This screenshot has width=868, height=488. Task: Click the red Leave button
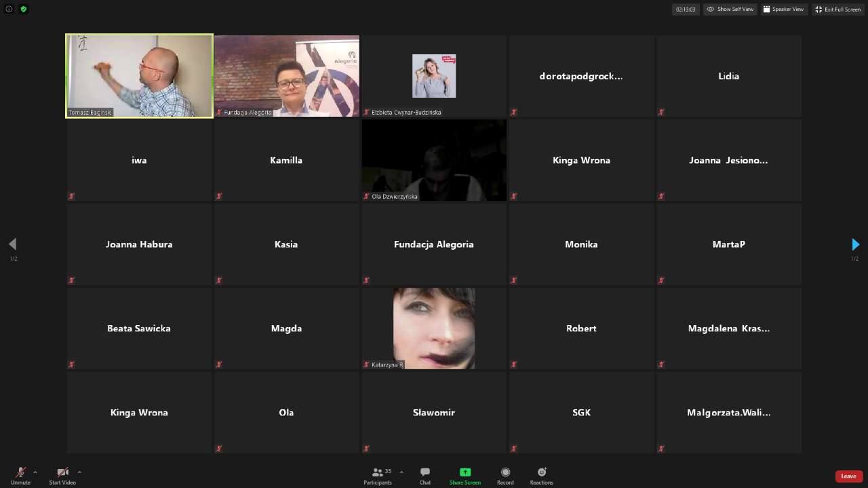848,476
